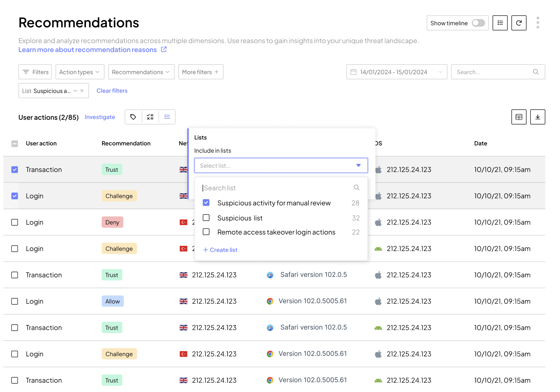The image size is (560, 392).
Task: Uncheck Suspicious activity for manual review
Action: pos(206,203)
